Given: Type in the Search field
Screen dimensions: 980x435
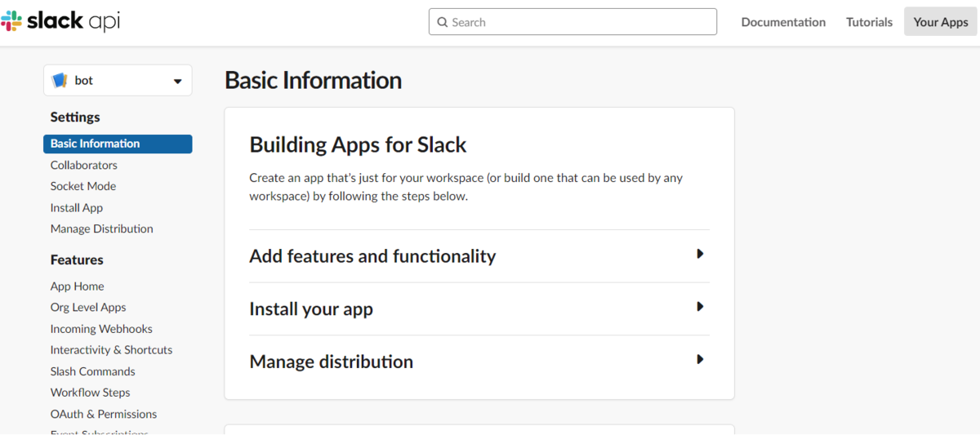Looking at the screenshot, I should pyautogui.click(x=580, y=22).
